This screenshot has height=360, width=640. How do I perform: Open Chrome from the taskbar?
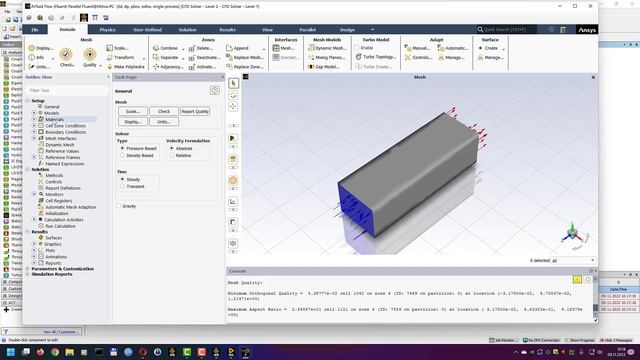pos(55,352)
